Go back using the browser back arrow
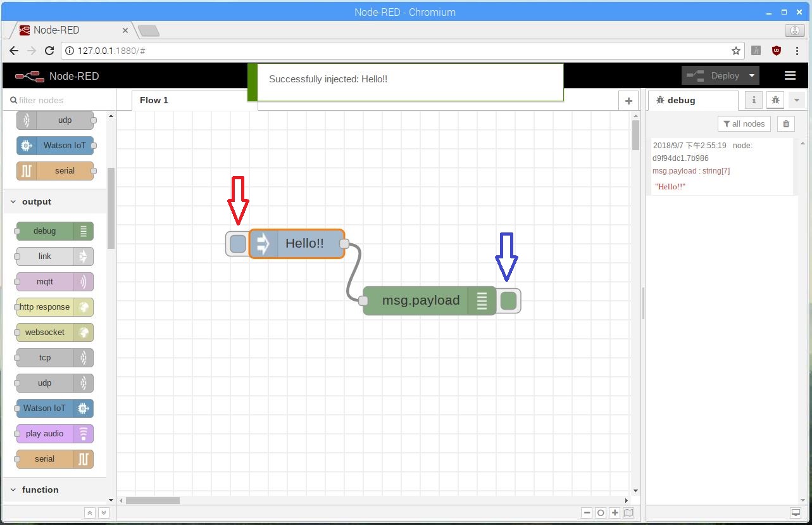 click(14, 51)
